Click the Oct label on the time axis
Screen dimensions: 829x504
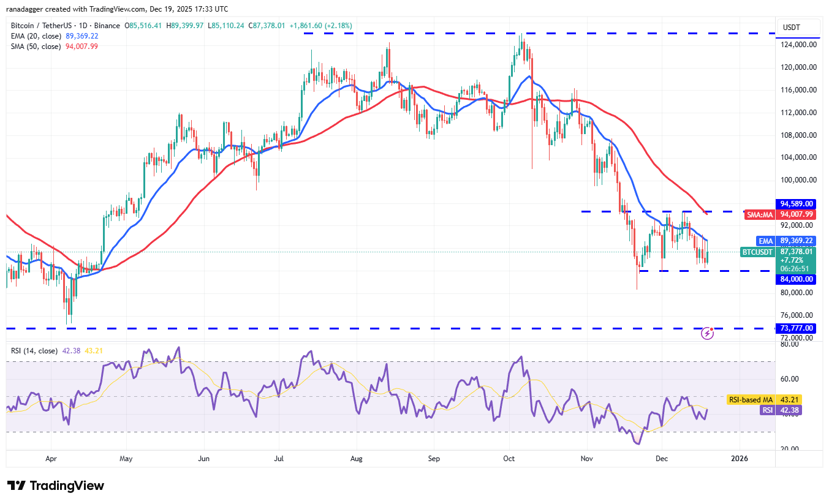pos(509,458)
